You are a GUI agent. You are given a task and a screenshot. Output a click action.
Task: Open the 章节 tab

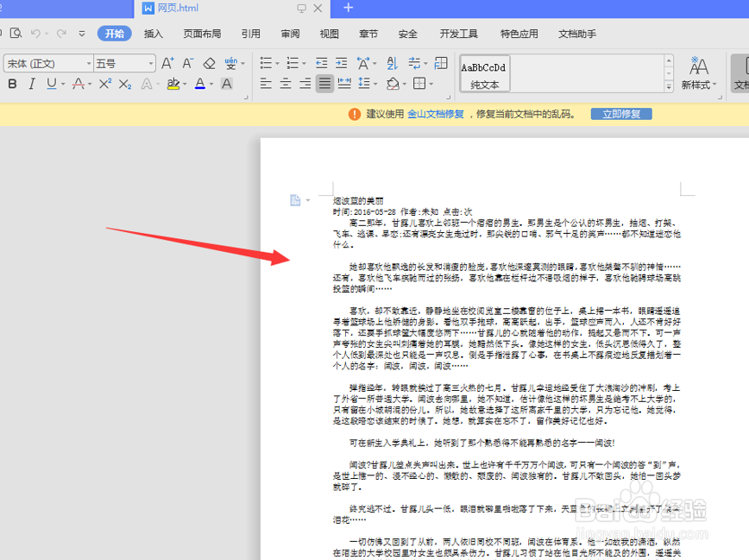[x=368, y=34]
